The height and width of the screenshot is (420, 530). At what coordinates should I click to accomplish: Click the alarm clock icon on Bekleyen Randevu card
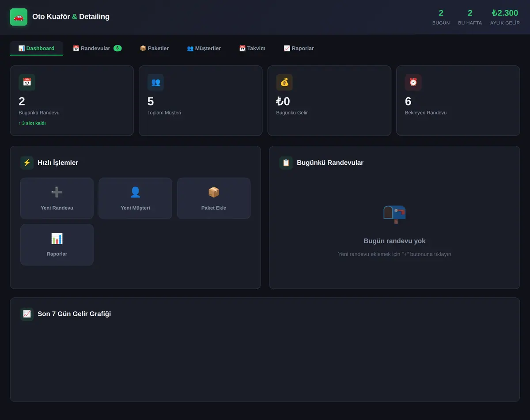pyautogui.click(x=413, y=82)
